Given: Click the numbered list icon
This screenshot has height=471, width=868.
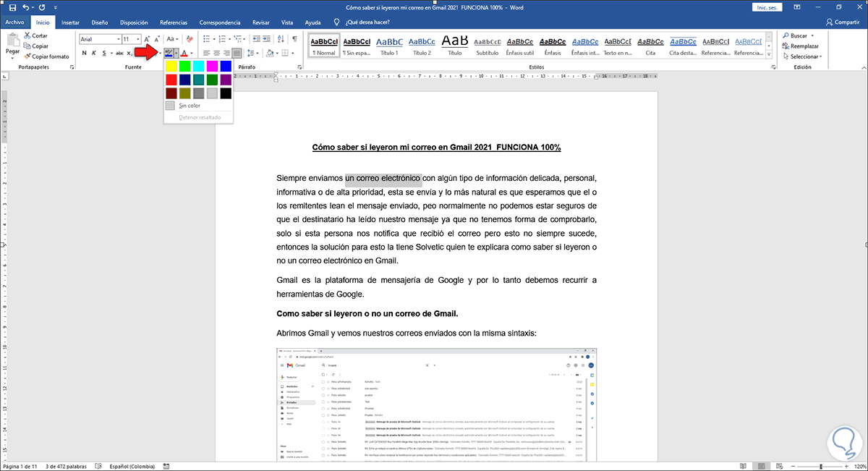Looking at the screenshot, I should (x=224, y=39).
